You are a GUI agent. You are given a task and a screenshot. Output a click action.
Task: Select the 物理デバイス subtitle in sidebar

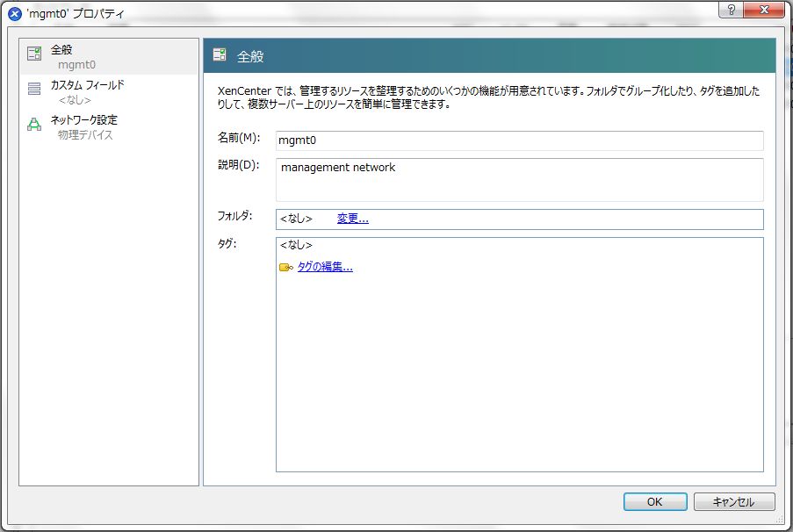[85, 135]
